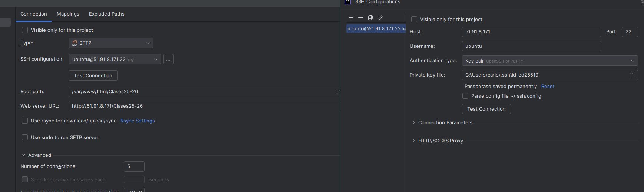The image size is (644, 192).
Task: Duplicate the selected SSH configuration
Action: point(370,18)
